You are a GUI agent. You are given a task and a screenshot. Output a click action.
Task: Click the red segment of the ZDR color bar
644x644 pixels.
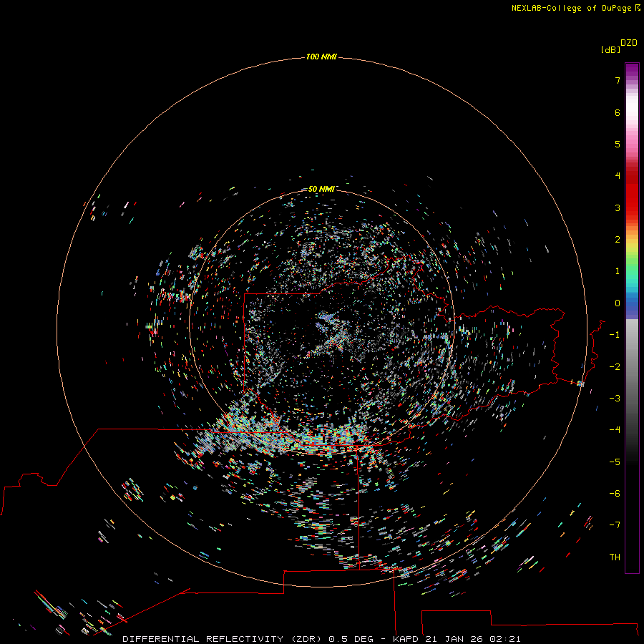tap(632, 189)
